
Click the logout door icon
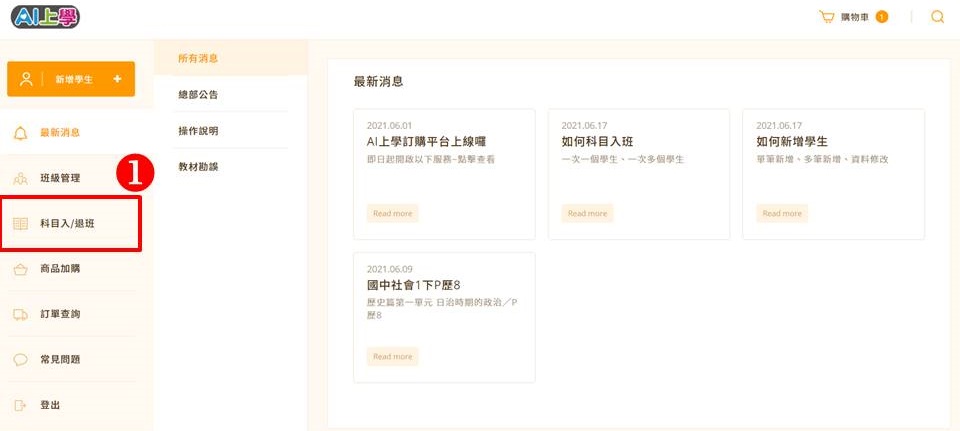[20, 405]
